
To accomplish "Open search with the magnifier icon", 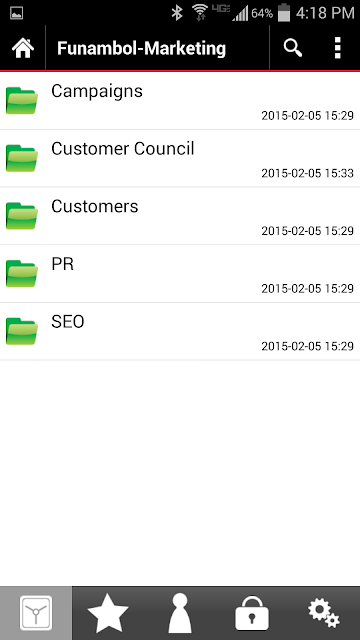I will click(x=293, y=49).
